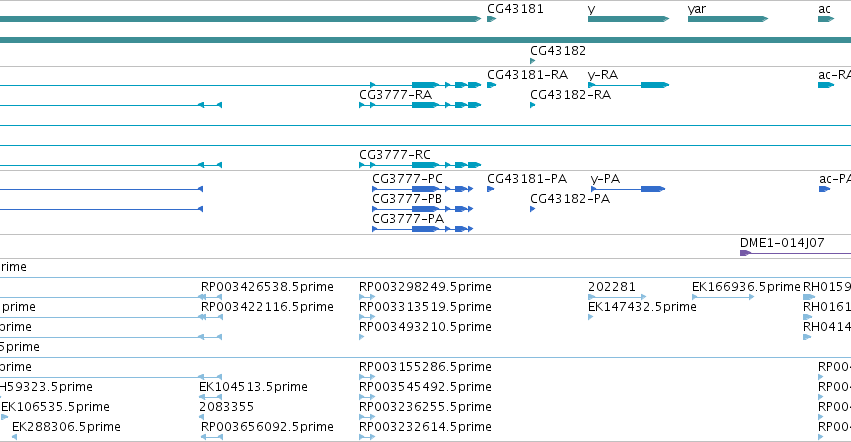Image resolution: width=851 pixels, height=442 pixels.
Task: Click the CG3777-PC protein feature
Action: tap(423, 189)
